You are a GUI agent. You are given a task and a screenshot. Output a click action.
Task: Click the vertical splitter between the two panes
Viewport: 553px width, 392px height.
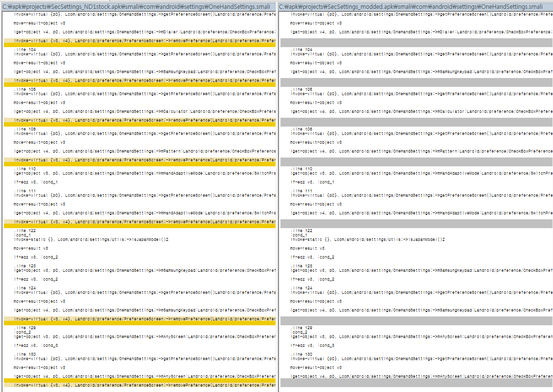click(277, 196)
